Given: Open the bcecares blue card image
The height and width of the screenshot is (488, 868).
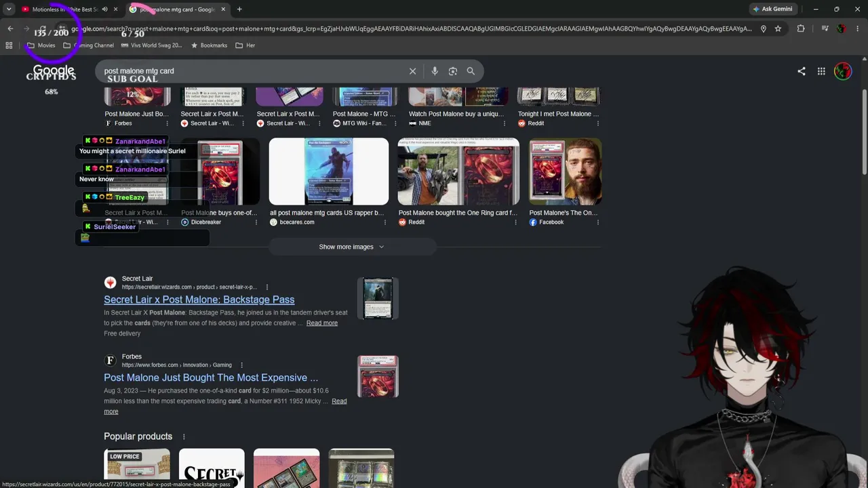Looking at the screenshot, I should (329, 171).
